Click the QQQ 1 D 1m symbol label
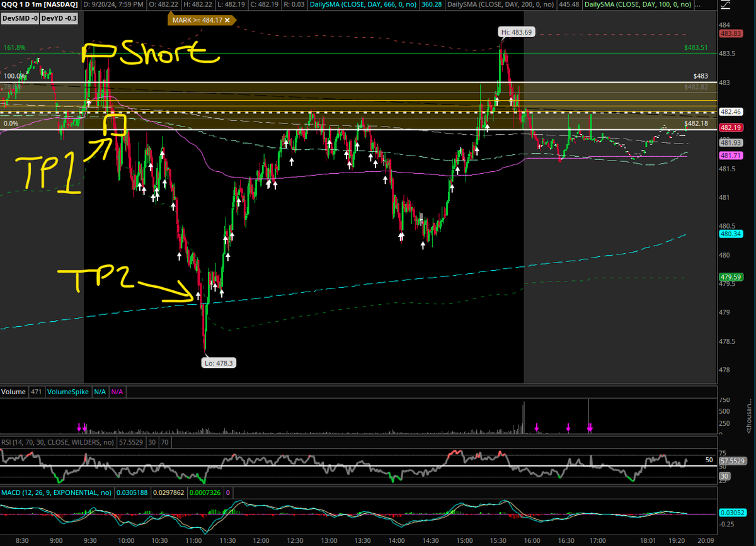The height and width of the screenshot is (546, 756). tap(40, 5)
